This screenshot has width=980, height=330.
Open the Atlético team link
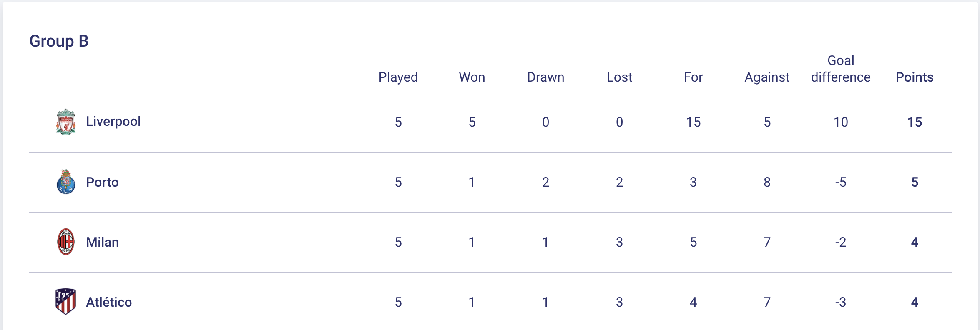[109, 302]
